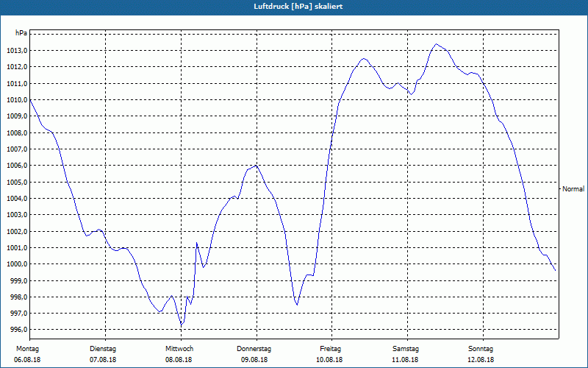
Task: Select the 1011,0 axis value
Action: point(17,83)
